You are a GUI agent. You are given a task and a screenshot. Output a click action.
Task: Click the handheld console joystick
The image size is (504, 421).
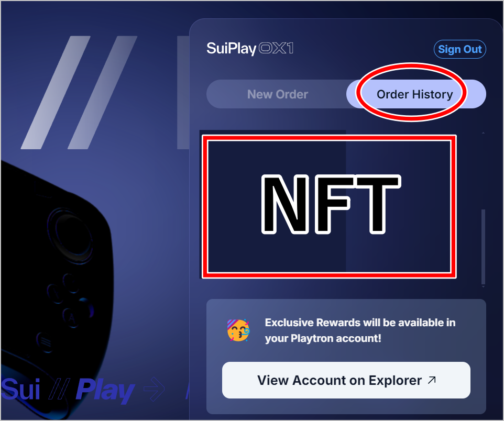pyautogui.click(x=73, y=235)
